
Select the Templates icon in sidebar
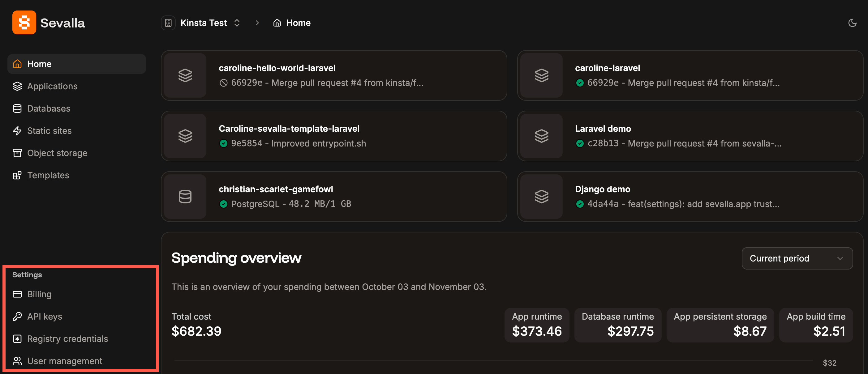(x=18, y=175)
